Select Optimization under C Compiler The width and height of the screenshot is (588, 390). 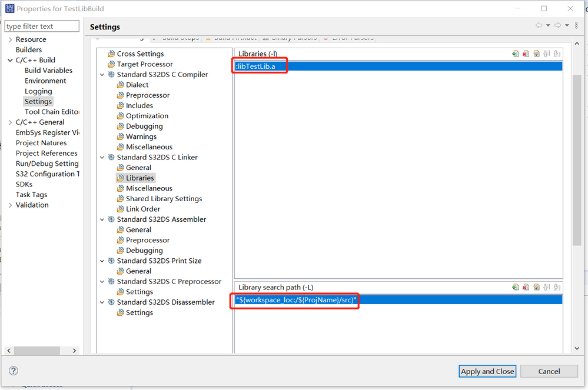147,116
